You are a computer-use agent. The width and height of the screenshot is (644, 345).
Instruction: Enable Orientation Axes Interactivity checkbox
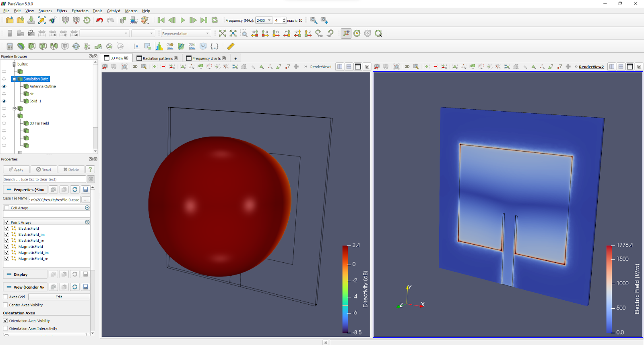(x=6, y=328)
